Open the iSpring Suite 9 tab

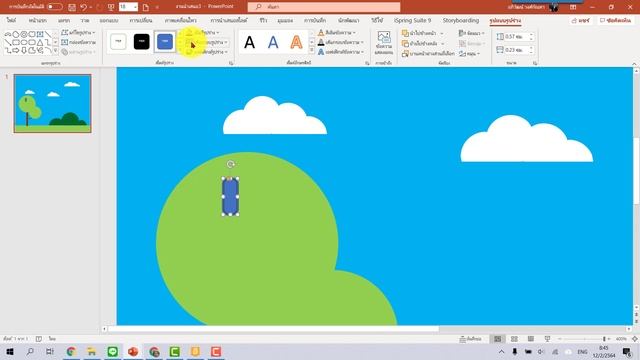click(x=412, y=20)
